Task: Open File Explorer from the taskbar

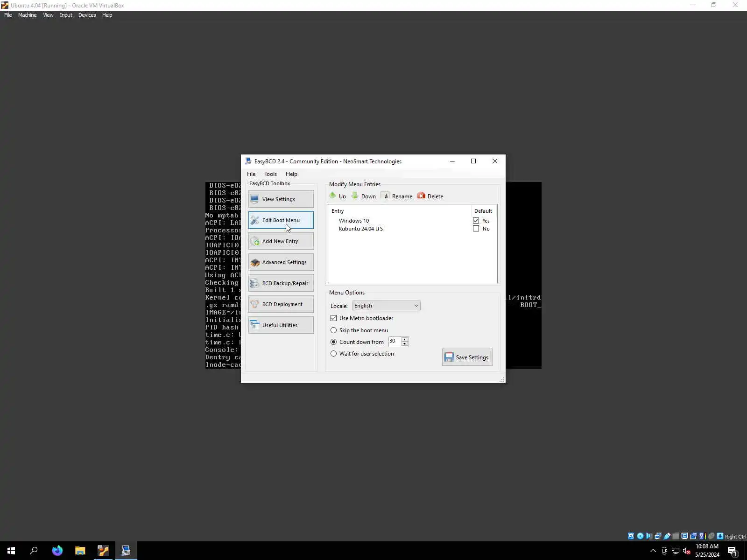Action: [x=80, y=551]
